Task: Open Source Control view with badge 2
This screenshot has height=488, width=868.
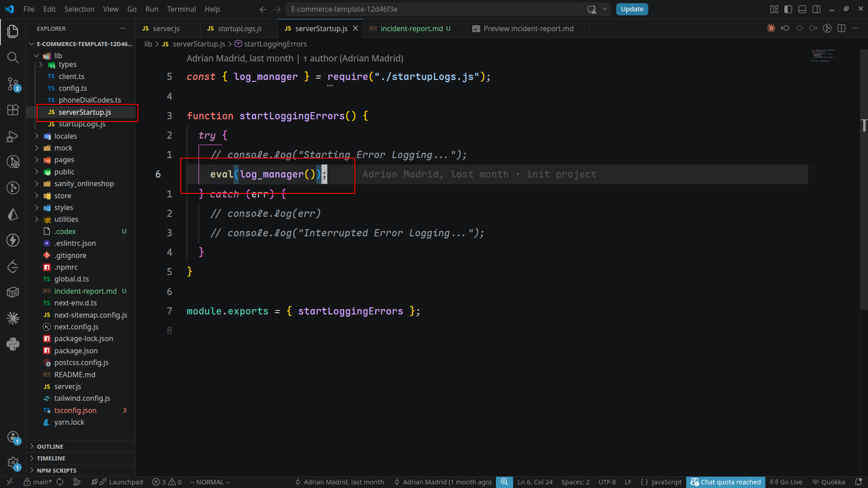Action: (13, 84)
